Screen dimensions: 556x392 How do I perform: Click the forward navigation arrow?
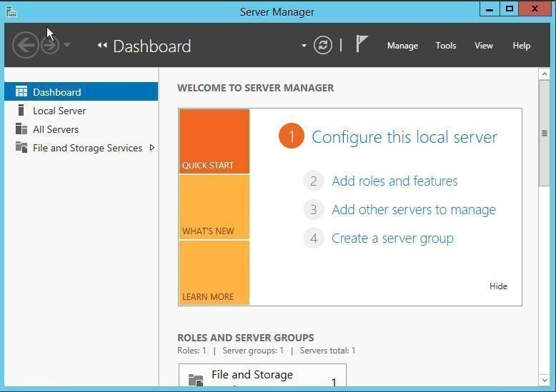(49, 46)
